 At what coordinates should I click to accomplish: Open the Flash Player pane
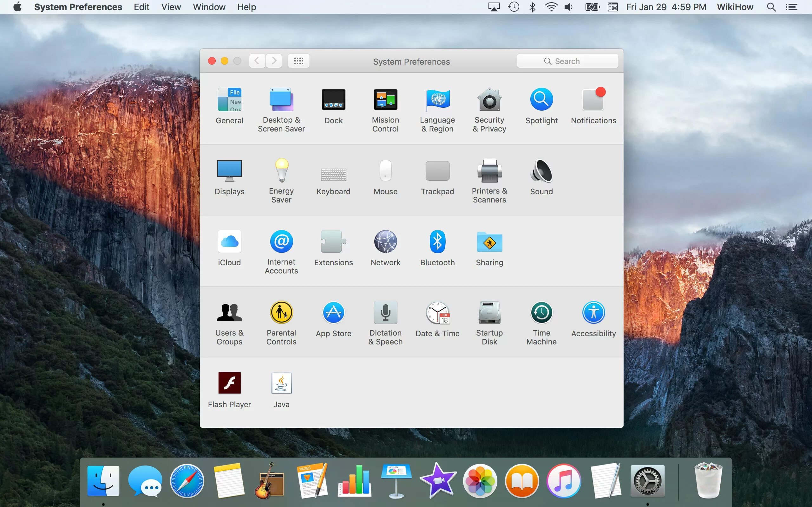pyautogui.click(x=229, y=383)
